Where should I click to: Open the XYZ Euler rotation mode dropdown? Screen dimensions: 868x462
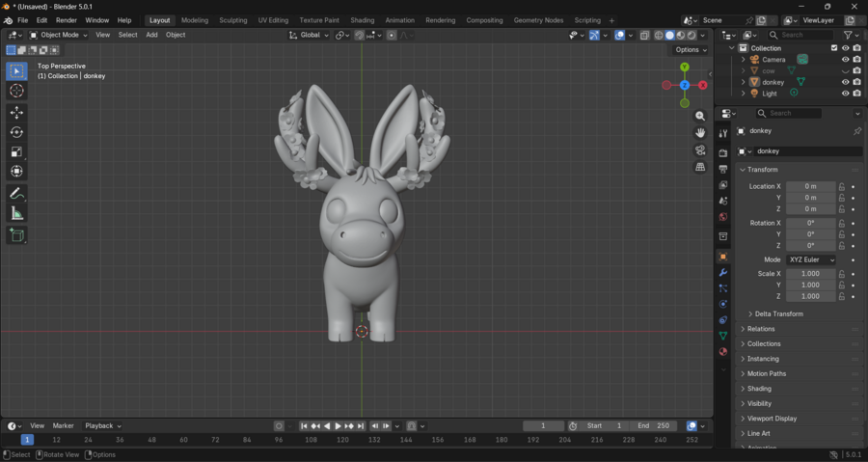[811, 260]
